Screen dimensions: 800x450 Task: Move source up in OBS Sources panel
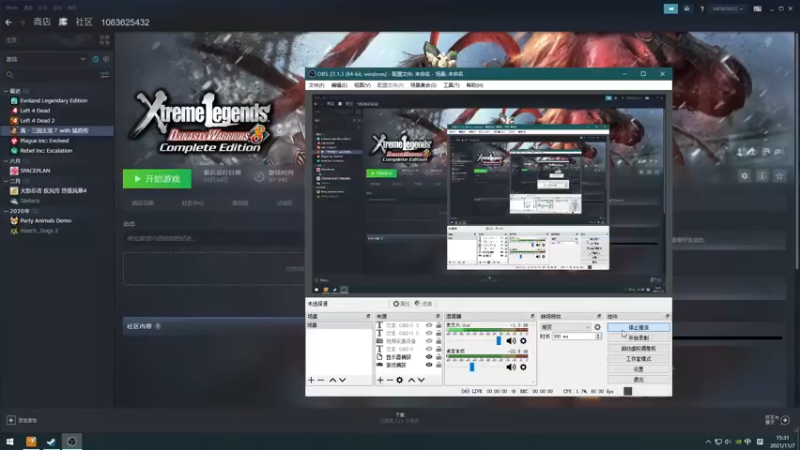(411, 380)
